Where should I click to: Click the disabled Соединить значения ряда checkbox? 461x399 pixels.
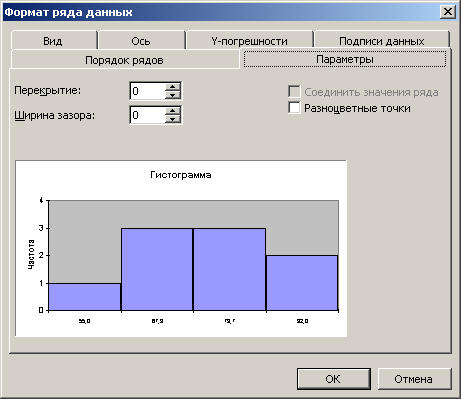[294, 91]
